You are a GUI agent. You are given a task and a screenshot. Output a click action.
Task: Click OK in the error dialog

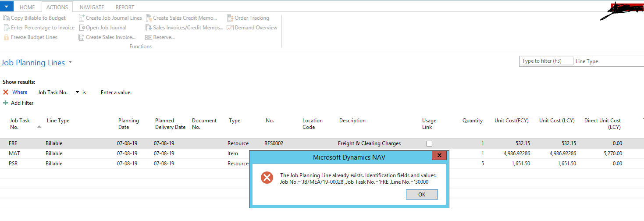pos(422,195)
